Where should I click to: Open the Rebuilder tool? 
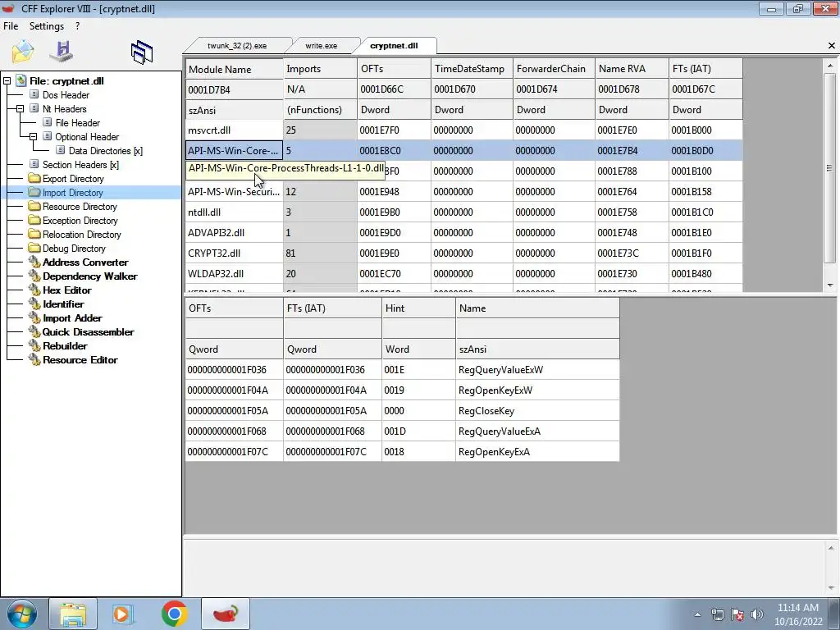pos(65,345)
